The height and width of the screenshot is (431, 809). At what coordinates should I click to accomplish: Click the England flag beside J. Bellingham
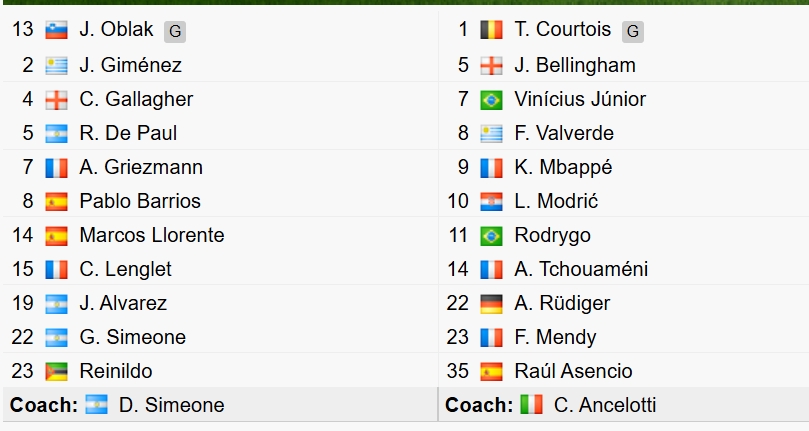[x=491, y=65]
